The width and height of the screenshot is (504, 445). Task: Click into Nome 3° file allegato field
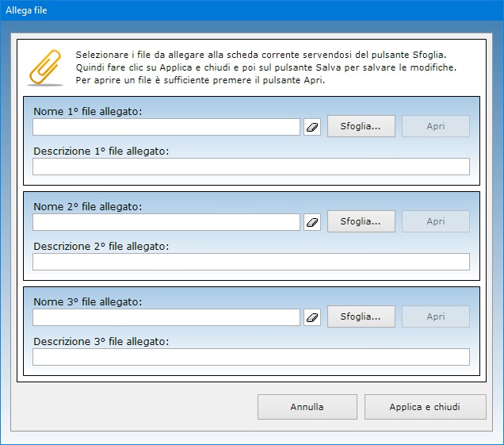pos(166,317)
